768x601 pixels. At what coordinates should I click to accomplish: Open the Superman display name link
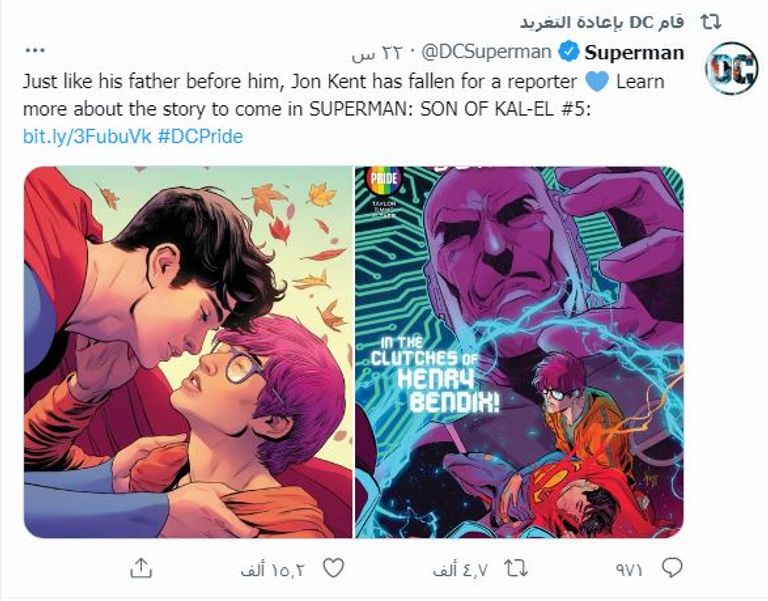coord(634,53)
